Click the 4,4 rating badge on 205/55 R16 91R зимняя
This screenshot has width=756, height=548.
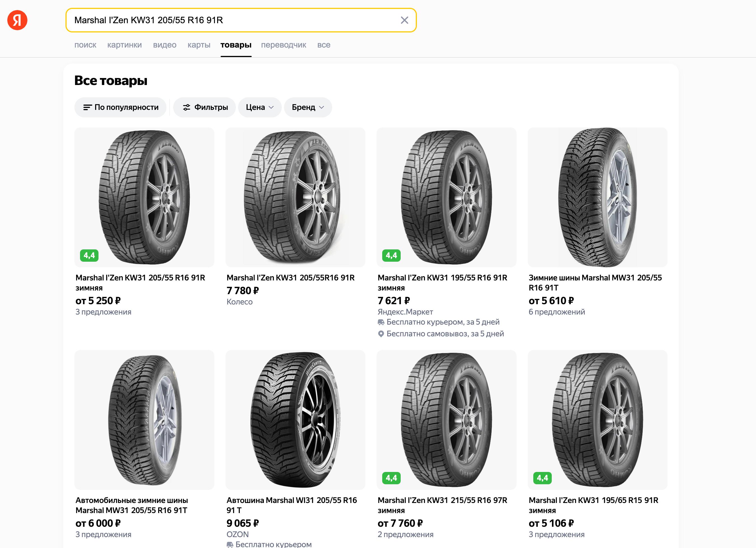pyautogui.click(x=89, y=256)
